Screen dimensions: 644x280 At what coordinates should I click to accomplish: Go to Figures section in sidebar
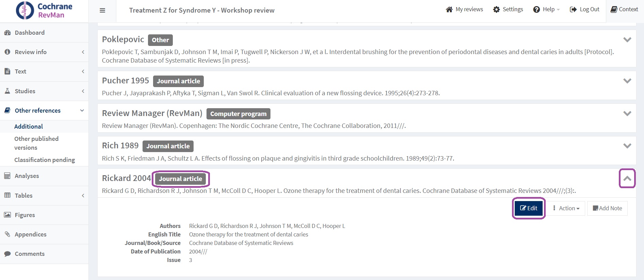click(25, 215)
